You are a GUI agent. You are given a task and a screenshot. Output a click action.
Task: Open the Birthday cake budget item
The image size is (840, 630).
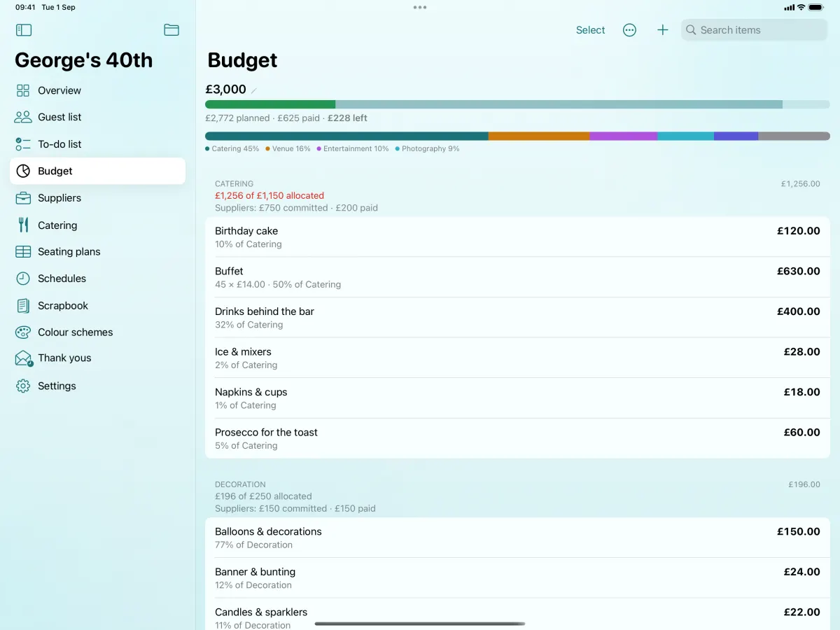[517, 237]
